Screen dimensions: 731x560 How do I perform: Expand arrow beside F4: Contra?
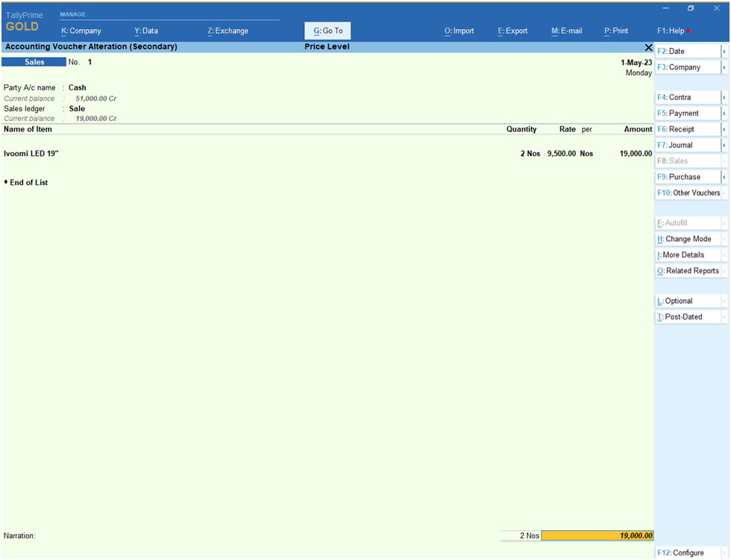724,98
